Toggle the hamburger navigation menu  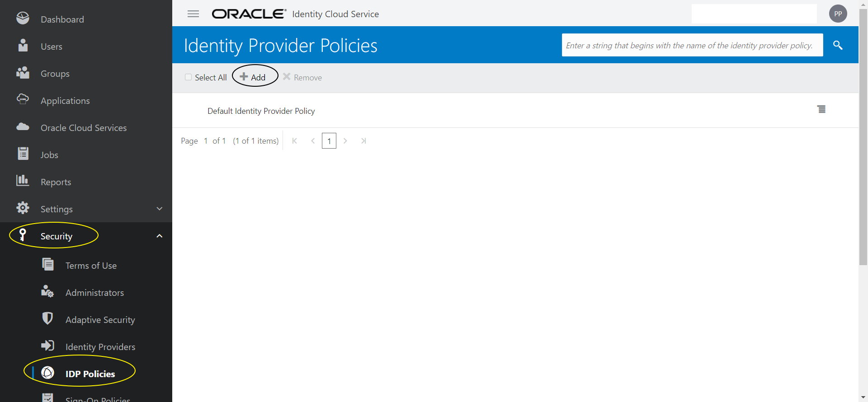pos(193,14)
